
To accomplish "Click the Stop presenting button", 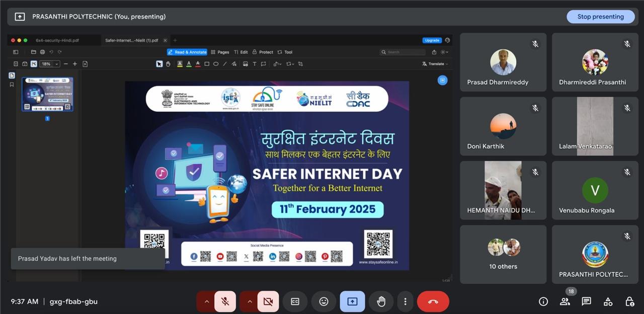I will 600,17.
